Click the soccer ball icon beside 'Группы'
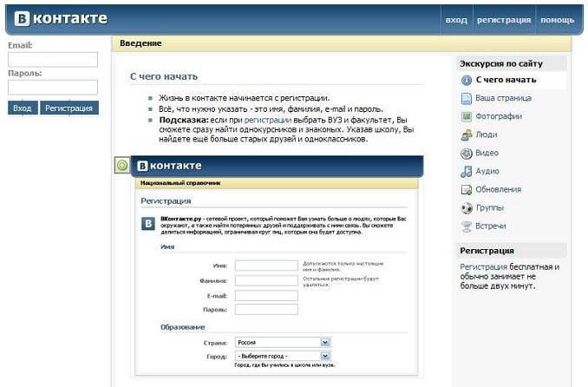The image size is (588, 387). point(466,208)
